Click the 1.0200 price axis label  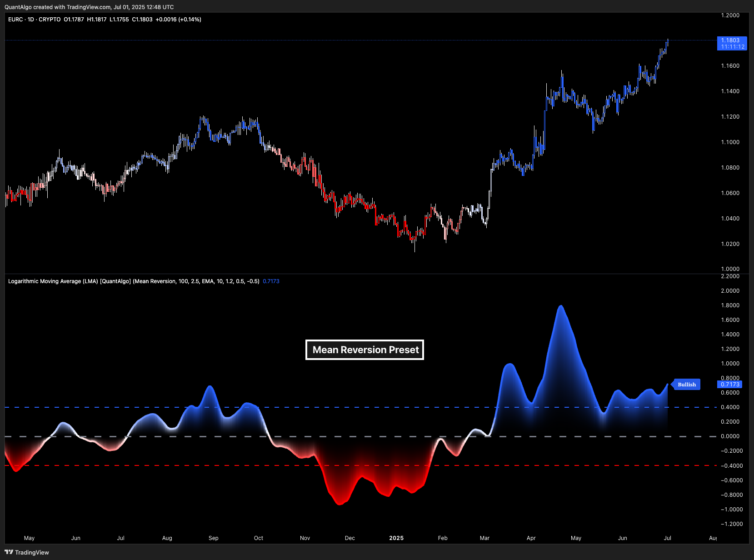pyautogui.click(x=730, y=244)
